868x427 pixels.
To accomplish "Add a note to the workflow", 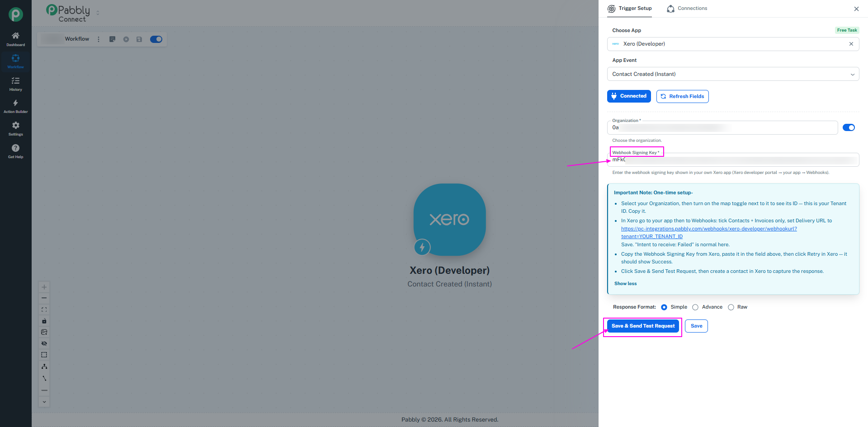I will 113,39.
